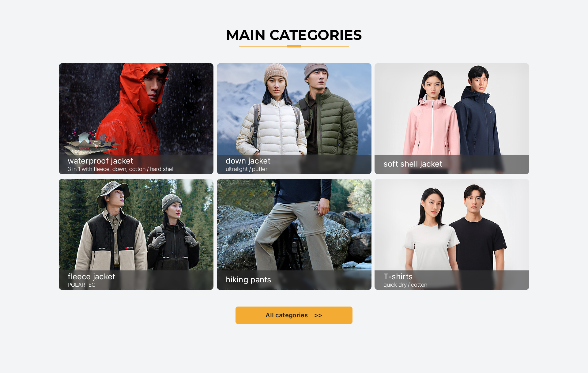The height and width of the screenshot is (373, 588).
Task: Open the T-shirts category image
Action: point(452,234)
